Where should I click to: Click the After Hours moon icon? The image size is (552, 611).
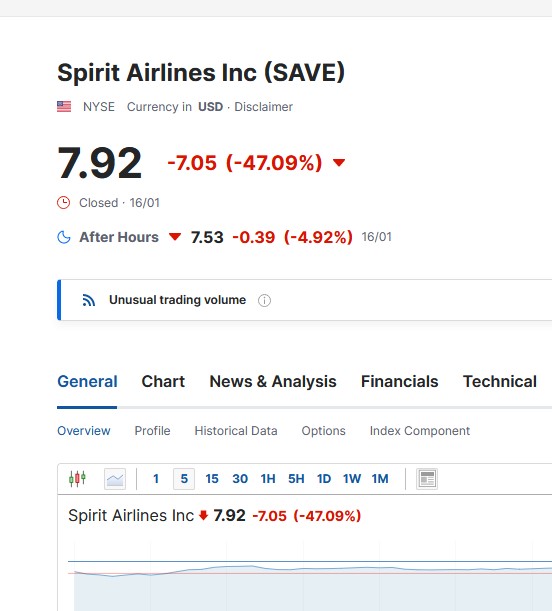click(64, 237)
